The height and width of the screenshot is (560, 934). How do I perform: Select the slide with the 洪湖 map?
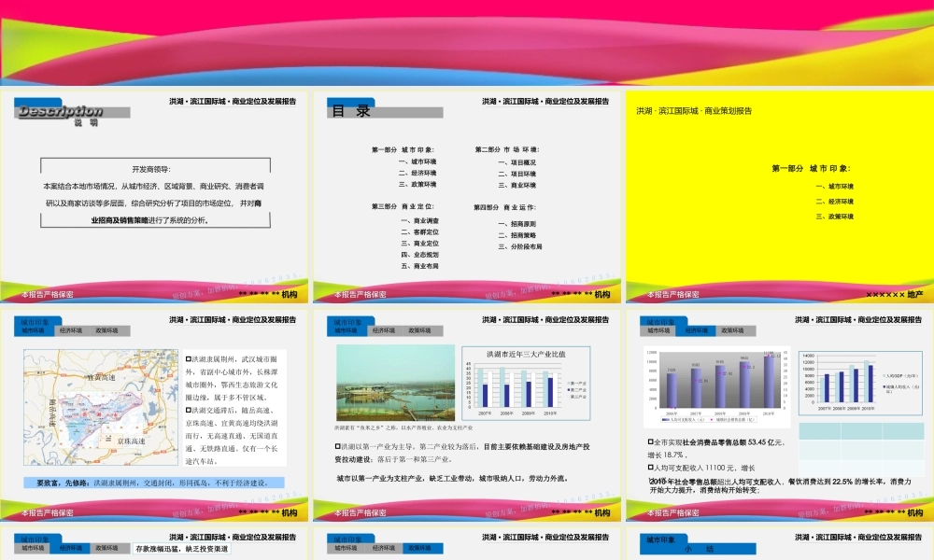tap(154, 415)
